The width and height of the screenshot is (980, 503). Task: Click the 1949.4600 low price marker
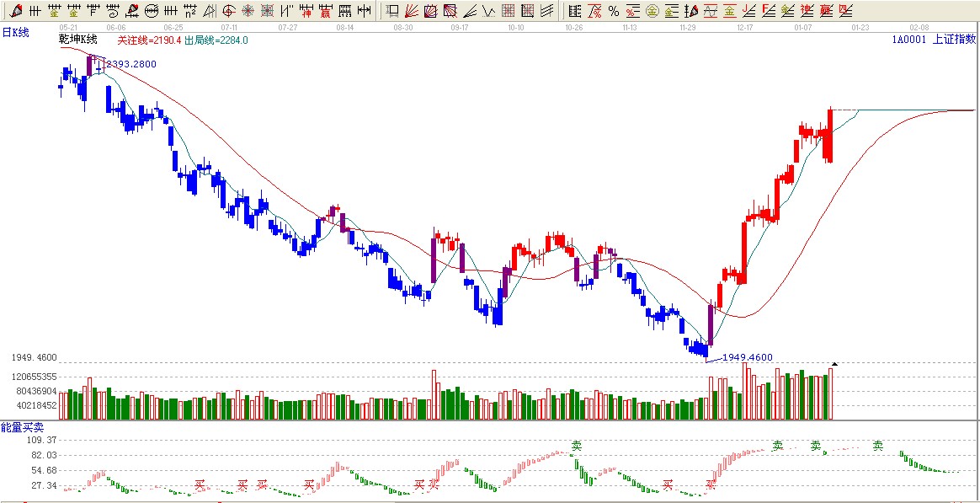(747, 357)
